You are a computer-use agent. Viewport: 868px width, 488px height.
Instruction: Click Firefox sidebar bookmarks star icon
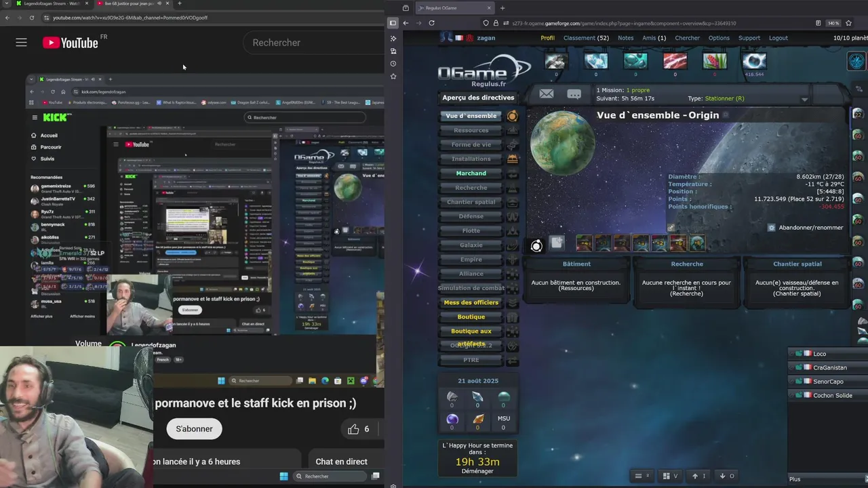click(393, 77)
